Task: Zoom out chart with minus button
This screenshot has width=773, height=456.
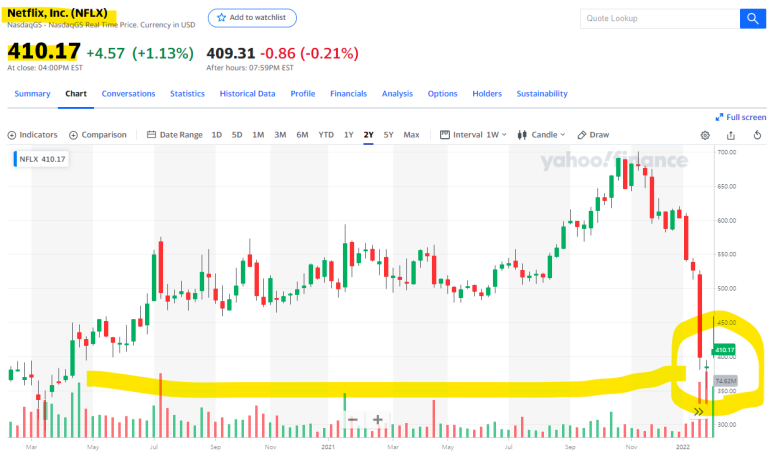Action: [352, 420]
